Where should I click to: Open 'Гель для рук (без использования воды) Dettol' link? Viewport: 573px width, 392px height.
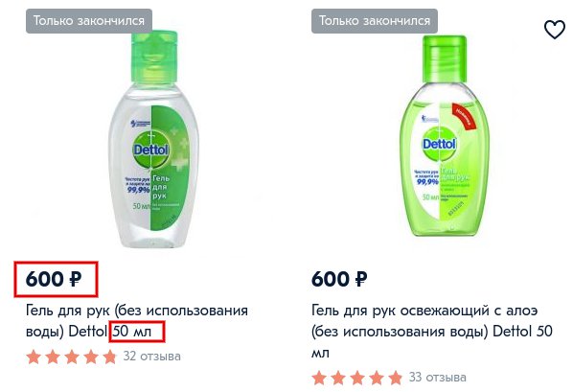click(x=137, y=321)
